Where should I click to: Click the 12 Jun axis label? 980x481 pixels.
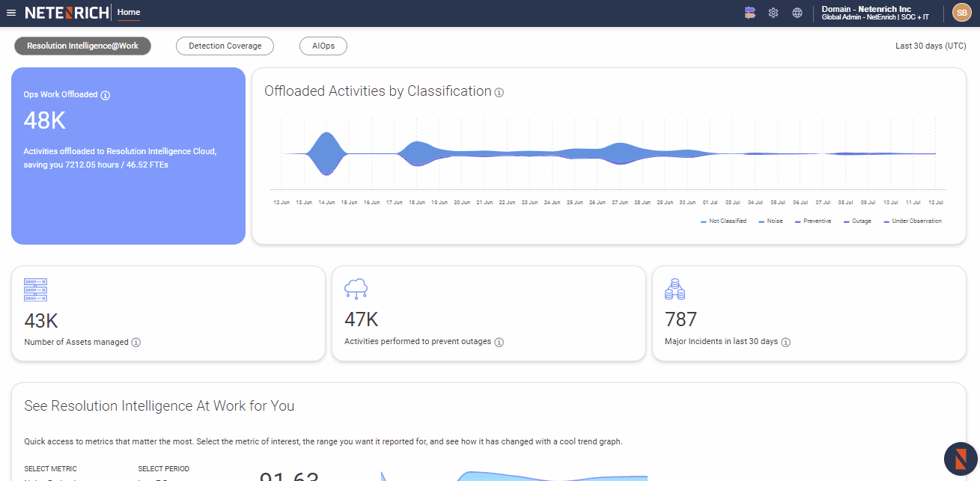281,203
